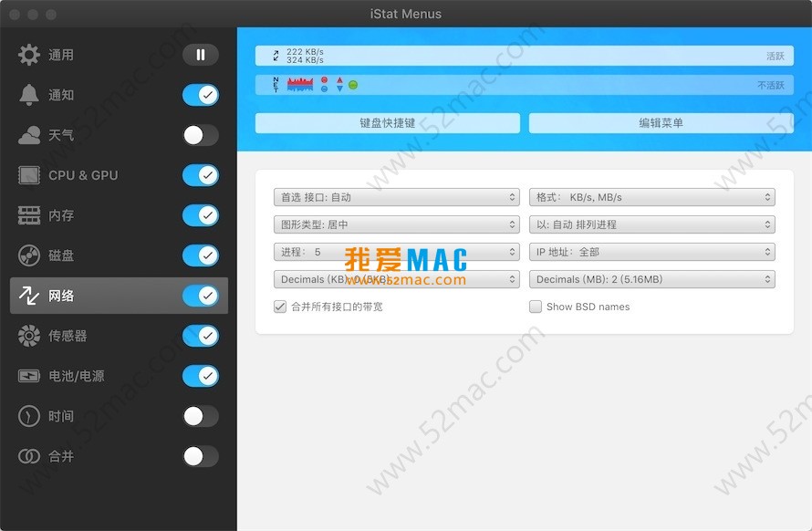Click the Combined (合并) rings icon
This screenshot has width=812, height=531.
(x=29, y=456)
